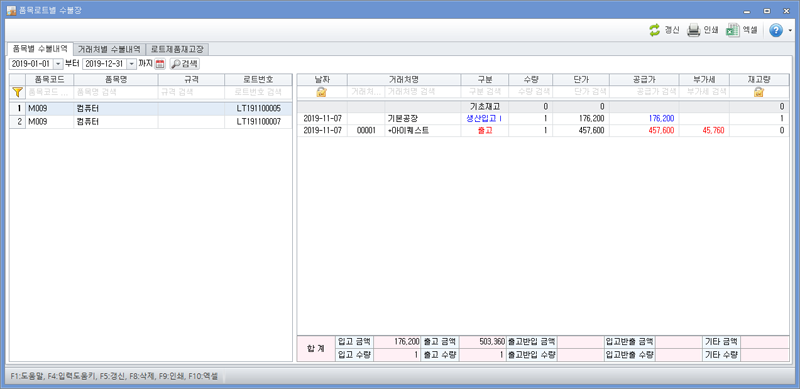The image size is (800, 389).
Task: Click the 규격 검색 filter field
Action: (191, 92)
